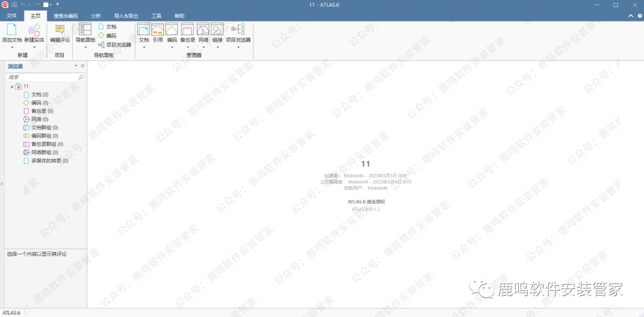Viewport: 644px width, 317px height.
Task: Click the save icon in title bar
Action: [x=14, y=4]
